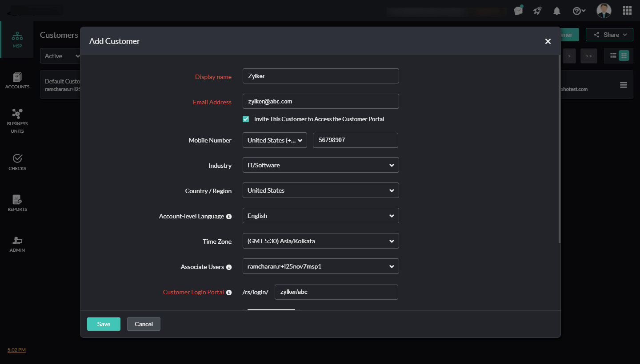Switch to list view toggle
Viewport: 640px width, 364px height.
pos(613,55)
